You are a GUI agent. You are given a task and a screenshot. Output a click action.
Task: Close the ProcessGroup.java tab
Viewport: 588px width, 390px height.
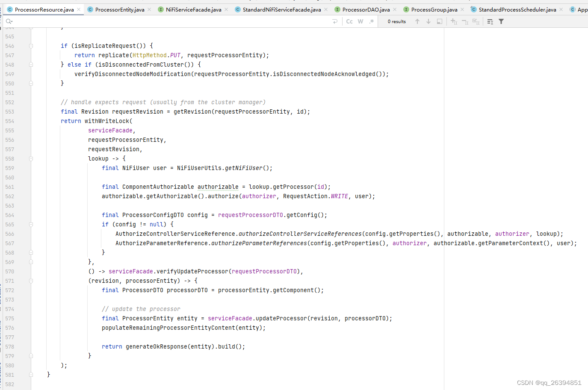coord(462,9)
